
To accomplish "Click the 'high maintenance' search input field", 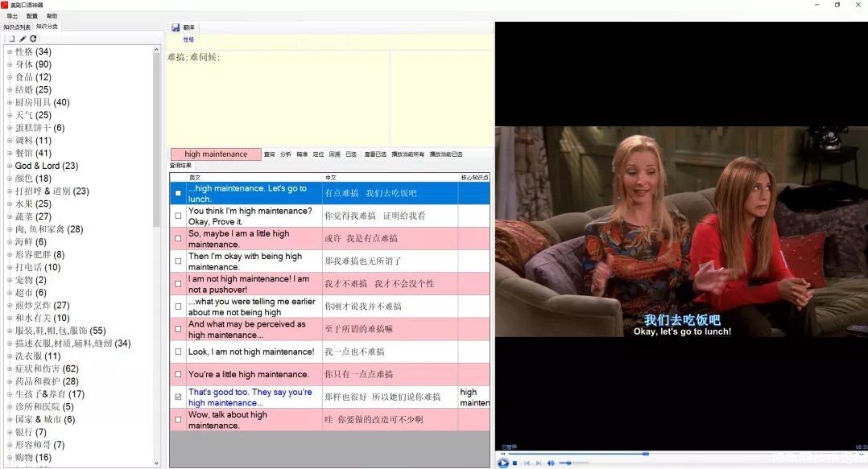I will (x=216, y=154).
